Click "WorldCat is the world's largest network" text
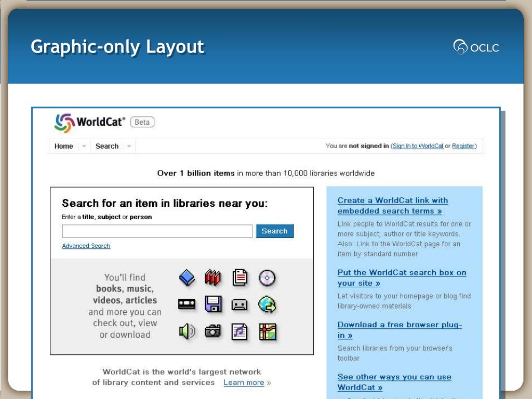This screenshot has height=399, width=532. coord(182,372)
